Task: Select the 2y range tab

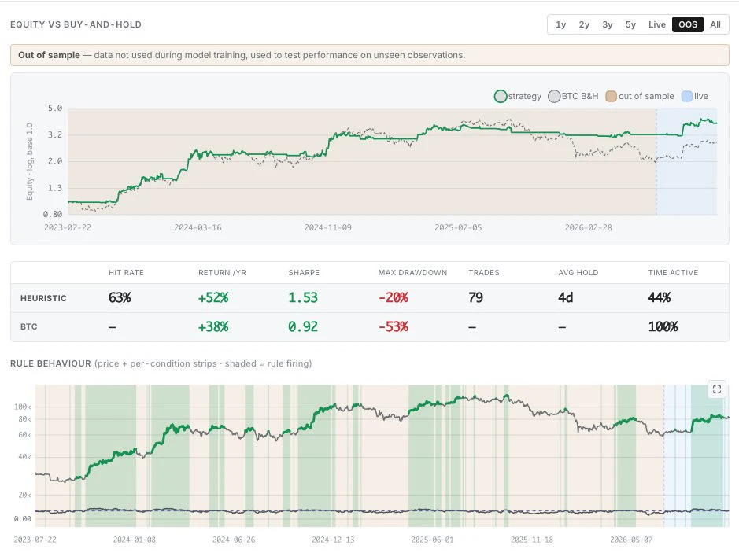Action: point(584,24)
